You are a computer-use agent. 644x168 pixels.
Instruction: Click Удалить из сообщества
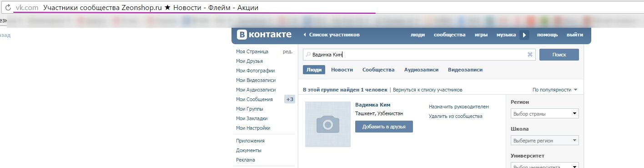pyautogui.click(x=456, y=116)
